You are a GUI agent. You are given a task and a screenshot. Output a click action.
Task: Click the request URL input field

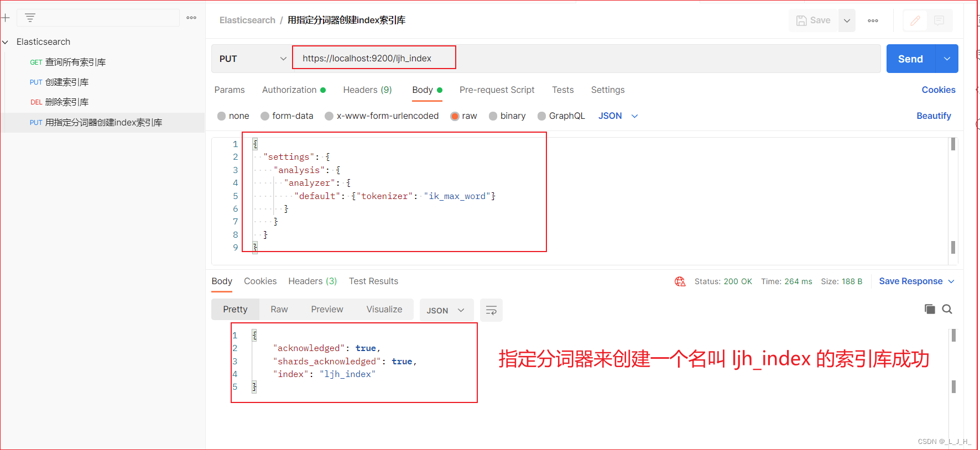coord(586,59)
